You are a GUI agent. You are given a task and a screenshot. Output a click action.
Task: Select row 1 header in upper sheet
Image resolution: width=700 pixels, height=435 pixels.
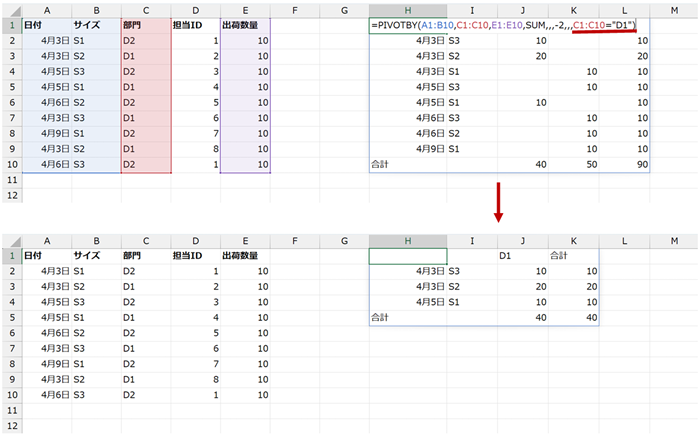tap(12, 25)
